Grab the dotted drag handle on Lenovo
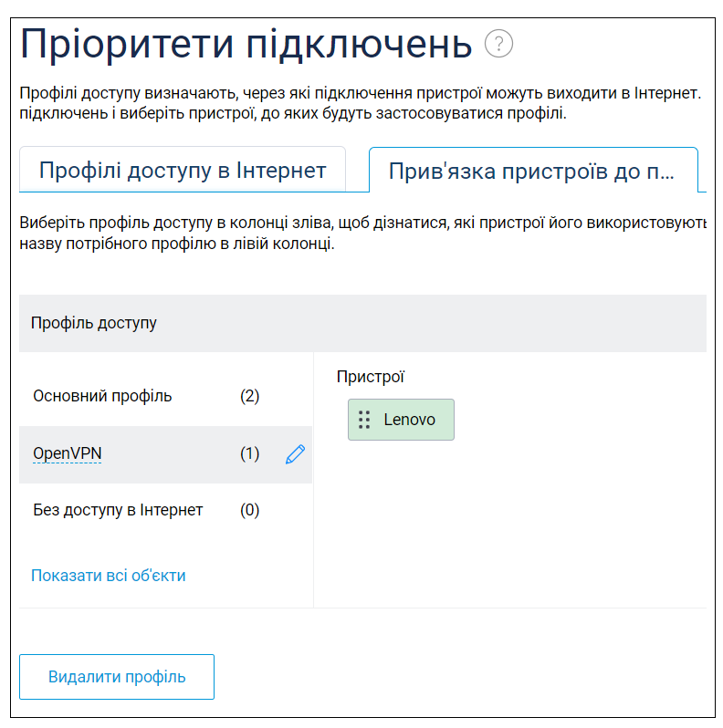This screenshot has width=723, height=728. (x=364, y=420)
